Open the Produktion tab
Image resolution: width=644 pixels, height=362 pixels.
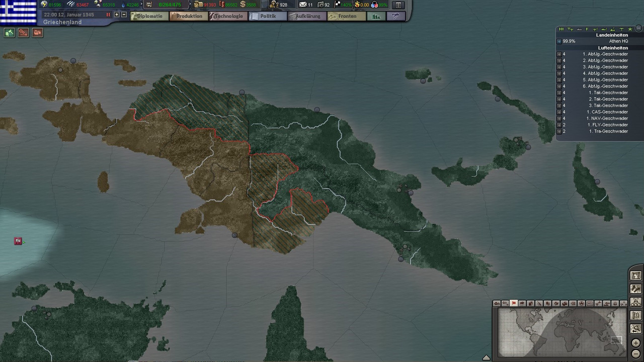tap(189, 16)
